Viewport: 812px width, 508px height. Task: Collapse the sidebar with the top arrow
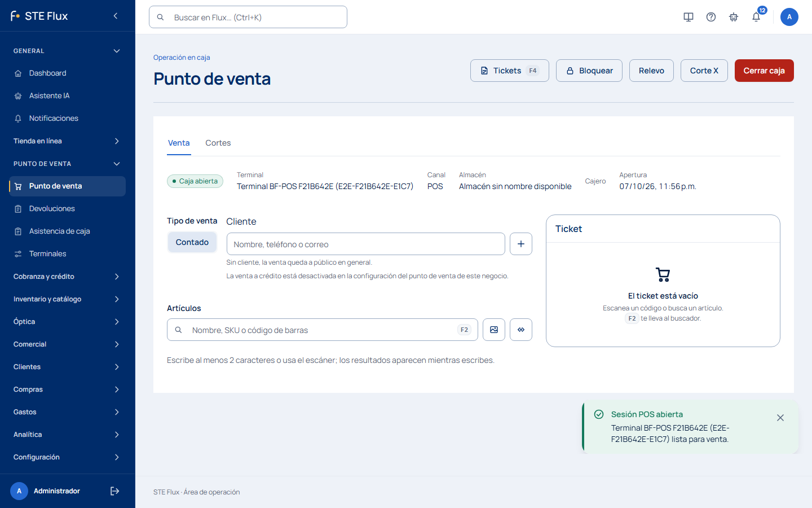coord(116,16)
